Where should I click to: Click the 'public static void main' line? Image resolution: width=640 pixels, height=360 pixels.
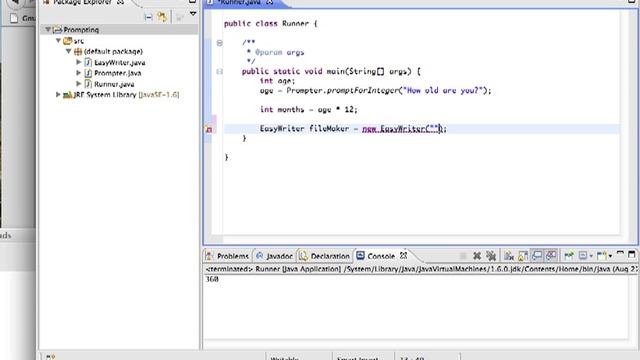[331, 71]
